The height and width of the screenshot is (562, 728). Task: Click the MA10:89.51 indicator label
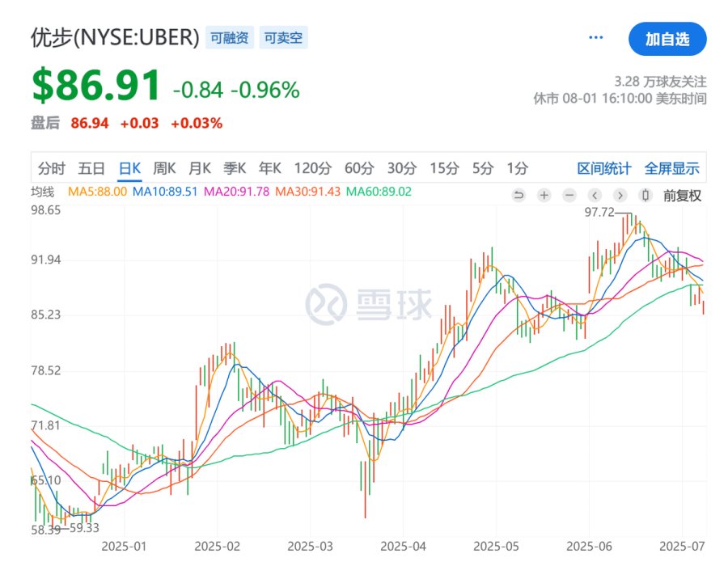[165, 192]
